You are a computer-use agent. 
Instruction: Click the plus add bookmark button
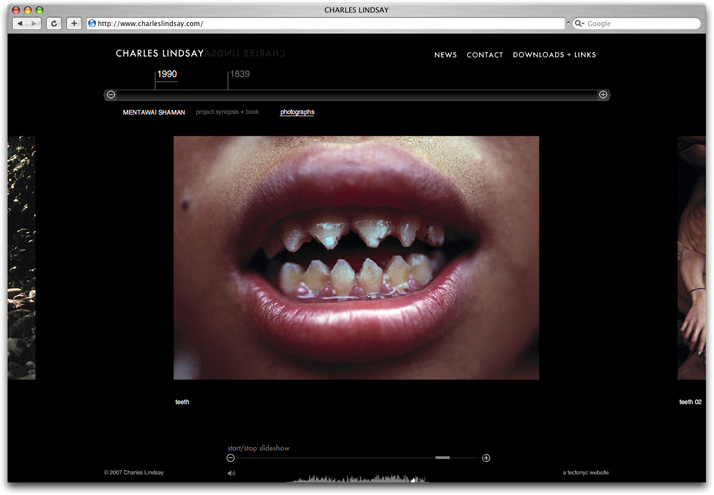pos(74,23)
